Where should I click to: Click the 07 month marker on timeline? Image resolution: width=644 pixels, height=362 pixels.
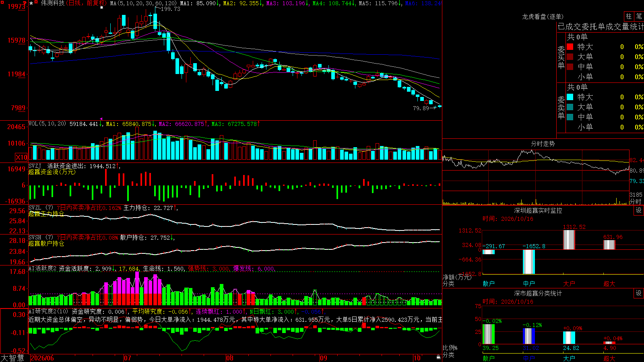pyautogui.click(x=128, y=358)
